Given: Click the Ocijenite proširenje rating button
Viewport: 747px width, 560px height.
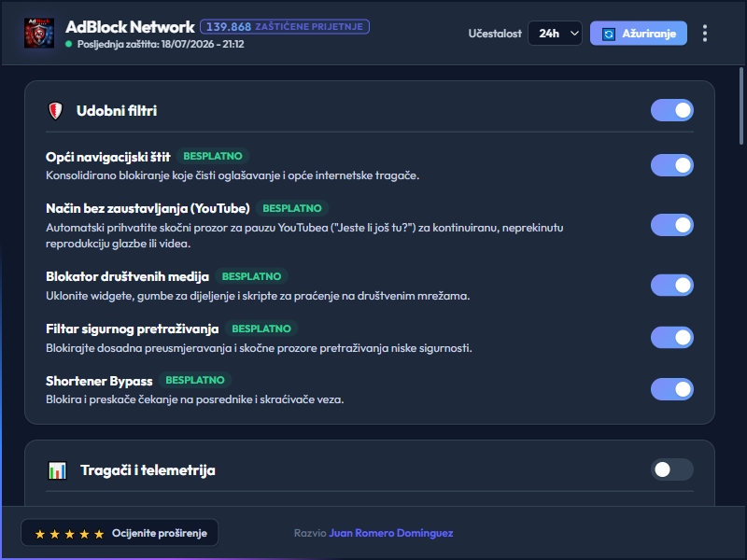Looking at the screenshot, I should pyautogui.click(x=120, y=532).
